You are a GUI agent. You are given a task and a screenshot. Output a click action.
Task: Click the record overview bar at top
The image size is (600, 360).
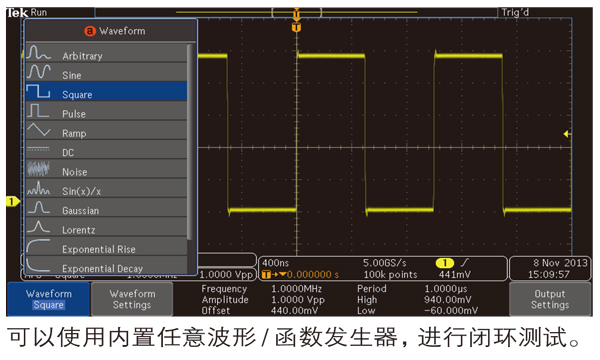pos(296,13)
